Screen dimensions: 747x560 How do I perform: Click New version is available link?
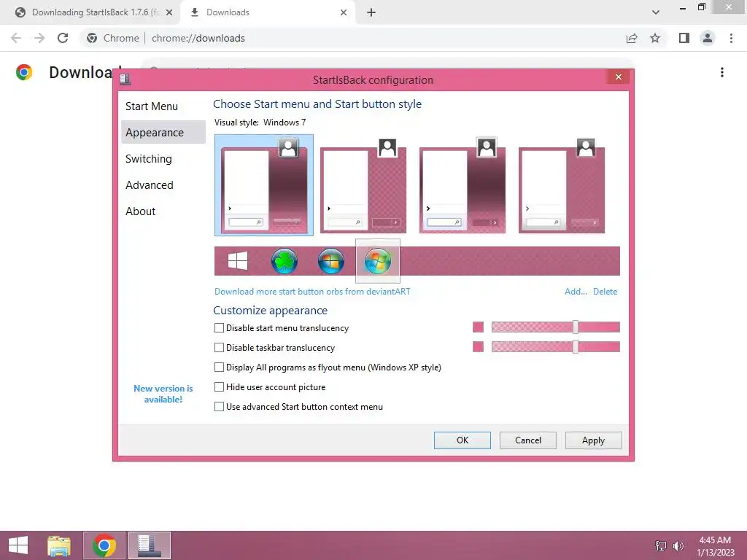163,394
